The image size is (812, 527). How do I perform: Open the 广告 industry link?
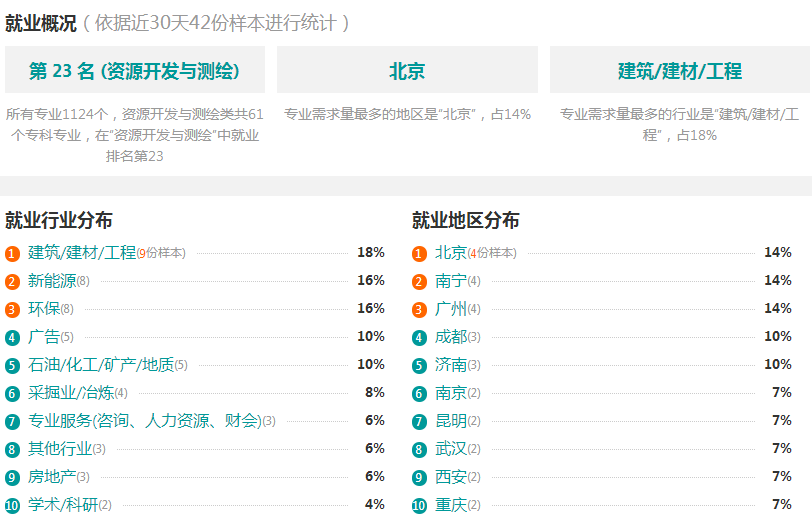(44, 336)
